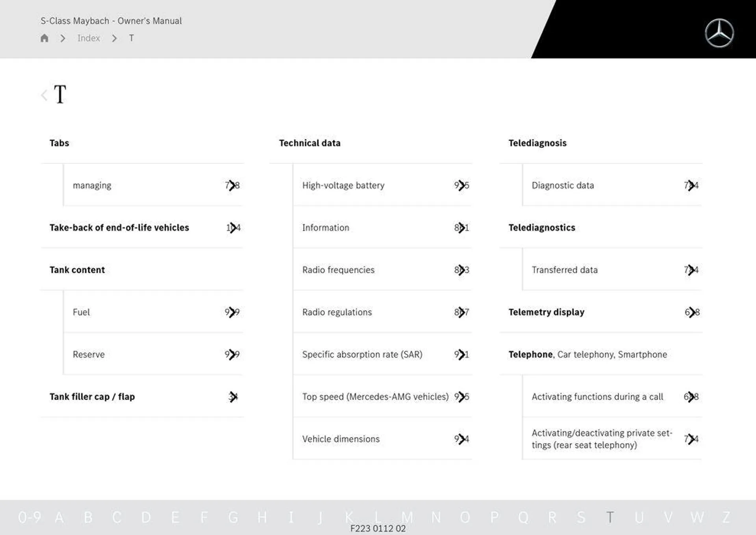Select the T breadcrumb section tab

pos(130,37)
